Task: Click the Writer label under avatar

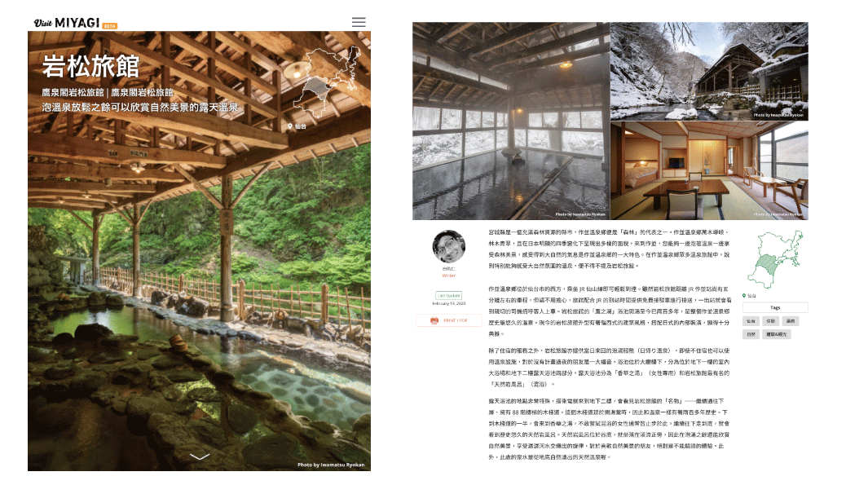Action: coord(448,276)
